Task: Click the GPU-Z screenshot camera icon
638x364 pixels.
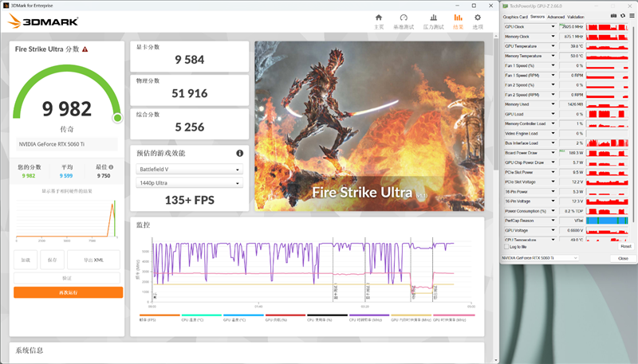Action: pos(613,16)
